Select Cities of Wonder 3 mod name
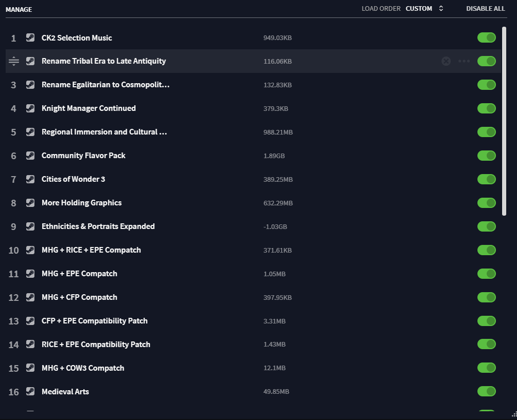This screenshot has width=517, height=420. pos(73,179)
